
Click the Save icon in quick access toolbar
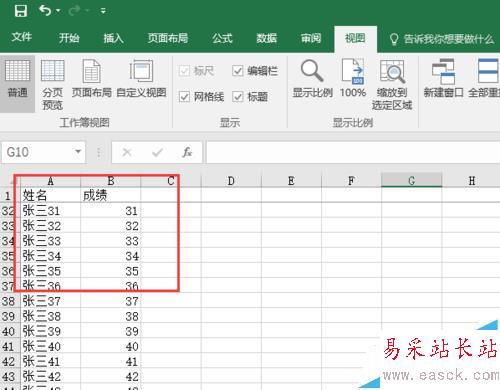click(21, 11)
